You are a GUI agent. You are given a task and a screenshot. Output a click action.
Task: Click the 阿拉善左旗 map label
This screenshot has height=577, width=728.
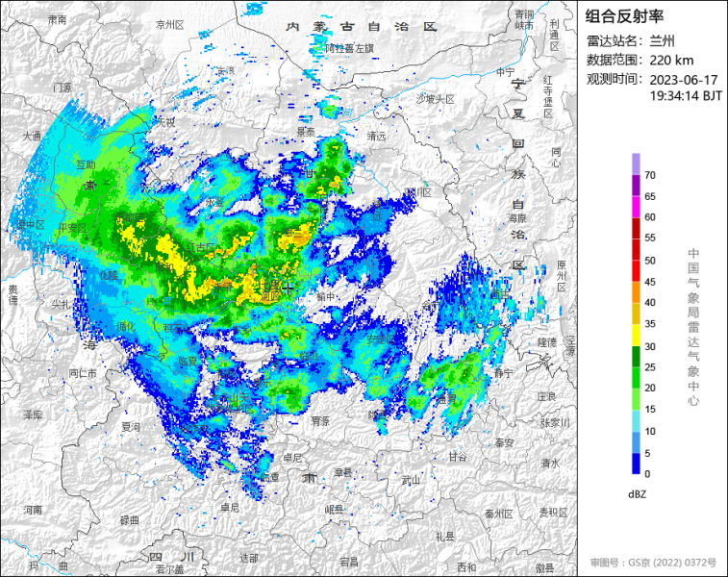click(x=348, y=48)
